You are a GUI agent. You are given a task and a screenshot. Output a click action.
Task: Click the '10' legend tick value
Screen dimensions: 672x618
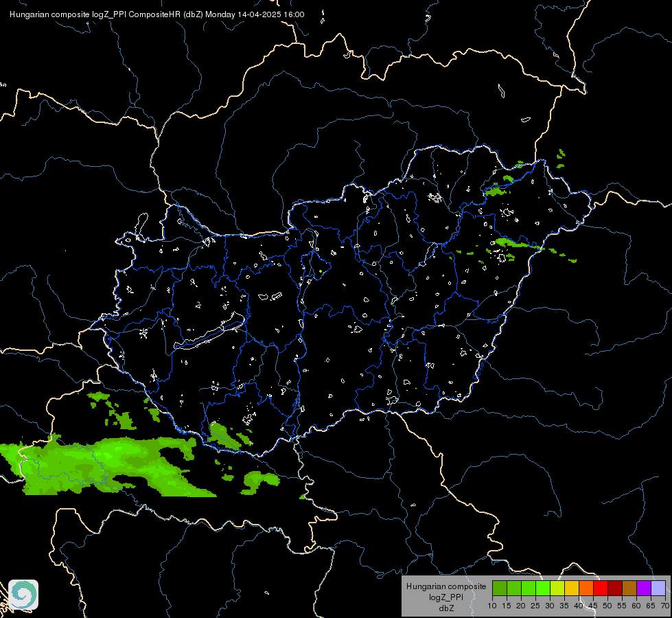[492, 606]
